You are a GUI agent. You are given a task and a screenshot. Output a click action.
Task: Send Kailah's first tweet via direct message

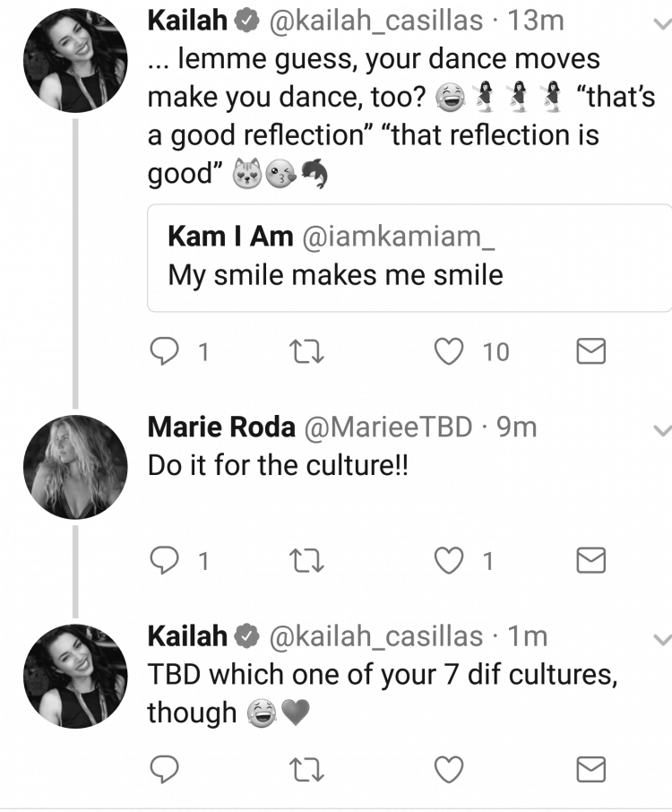pyautogui.click(x=591, y=351)
